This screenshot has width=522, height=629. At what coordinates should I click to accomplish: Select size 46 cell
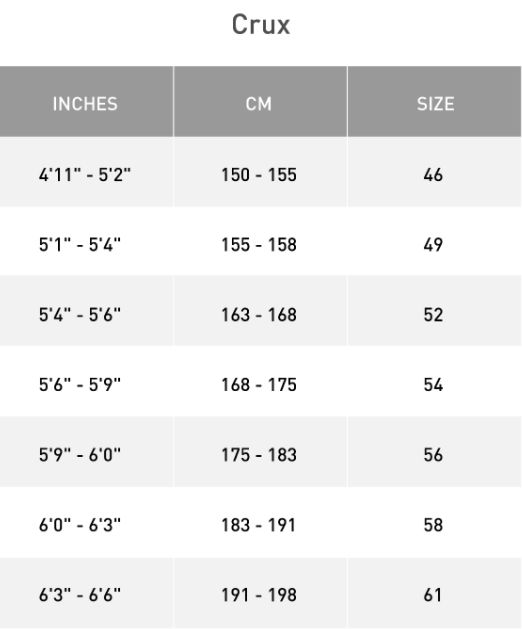(435, 172)
